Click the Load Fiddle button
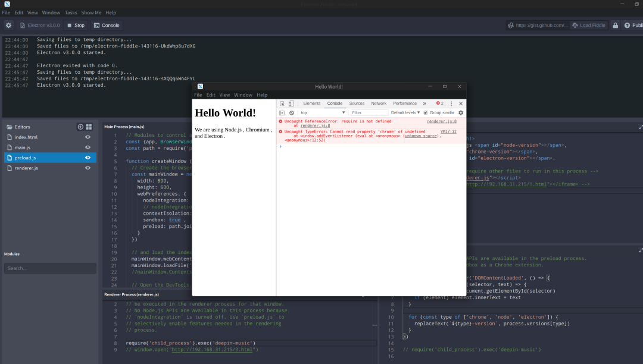 [588, 26]
